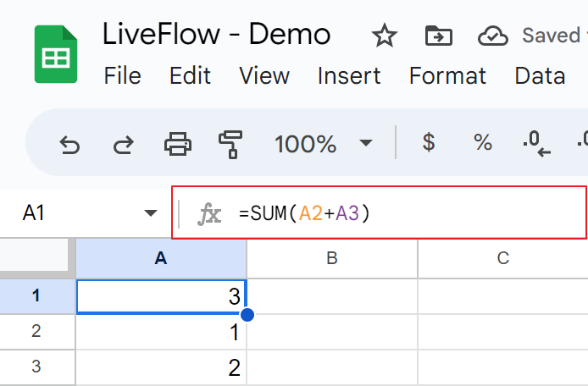Open the Data menu
Image resolution: width=588 pixels, height=386 pixels.
point(540,75)
